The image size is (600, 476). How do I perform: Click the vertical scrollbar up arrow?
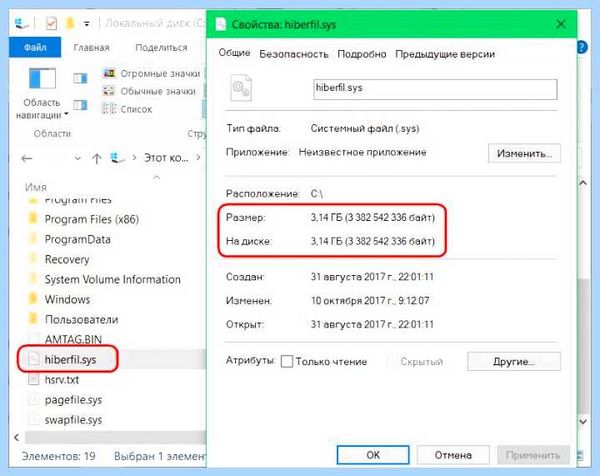583,183
